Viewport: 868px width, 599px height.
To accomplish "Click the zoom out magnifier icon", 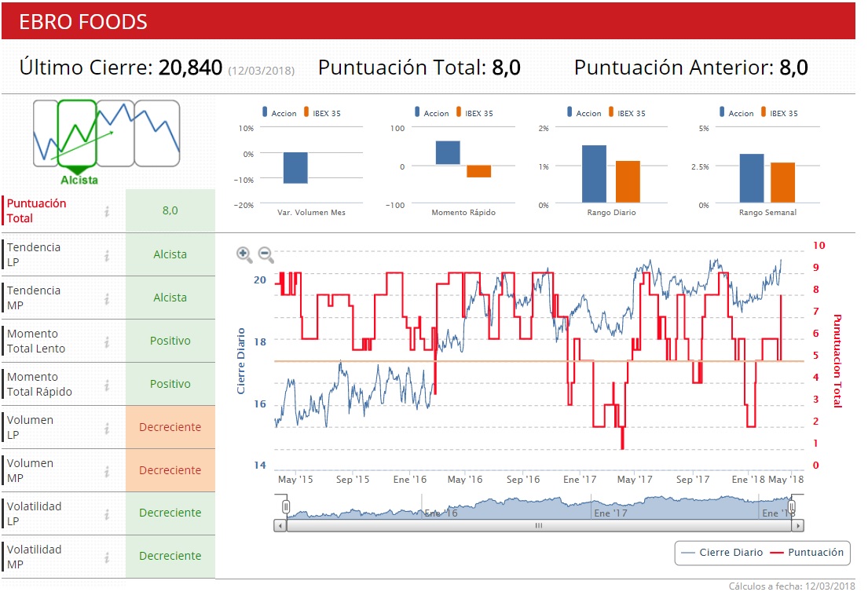I will tap(266, 254).
